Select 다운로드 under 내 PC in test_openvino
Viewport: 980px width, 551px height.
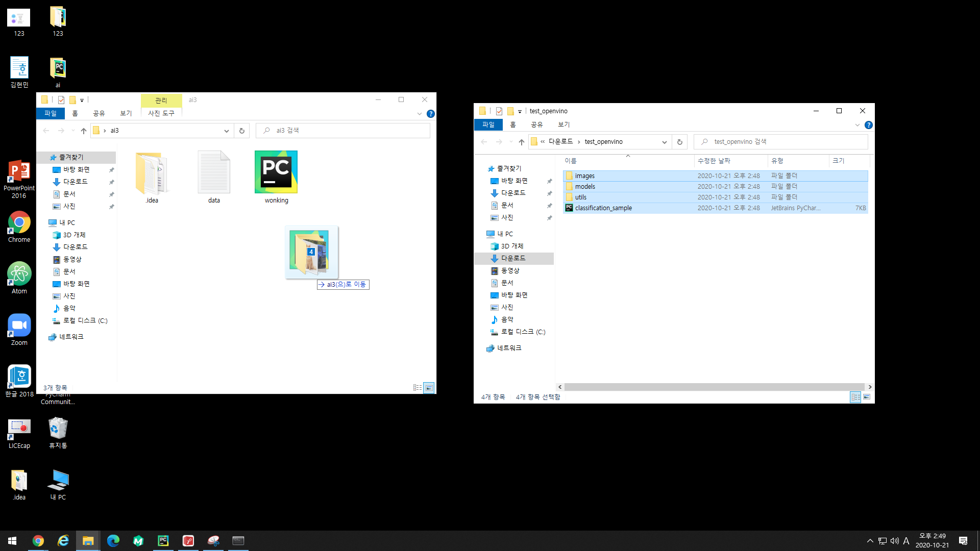pos(513,258)
